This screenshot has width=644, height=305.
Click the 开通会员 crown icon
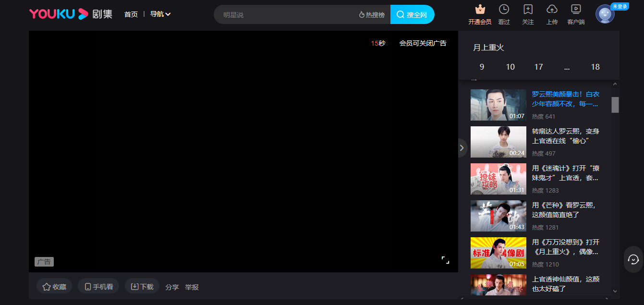[480, 9]
